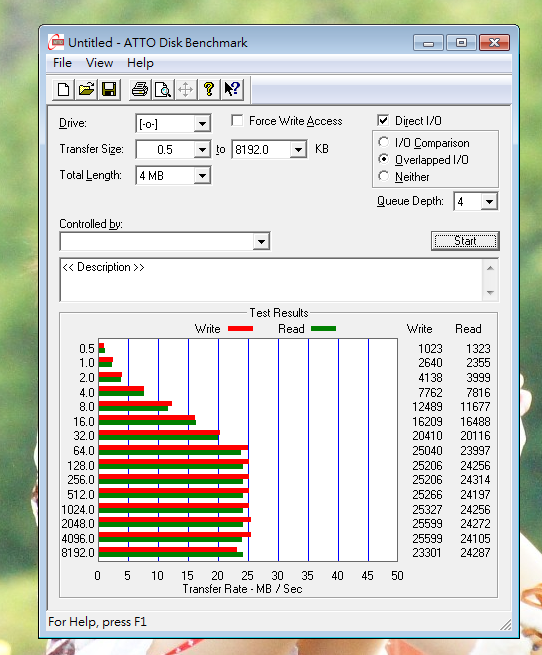The height and width of the screenshot is (655, 542).
Task: Save results with the floppy disk icon
Action: tap(109, 89)
